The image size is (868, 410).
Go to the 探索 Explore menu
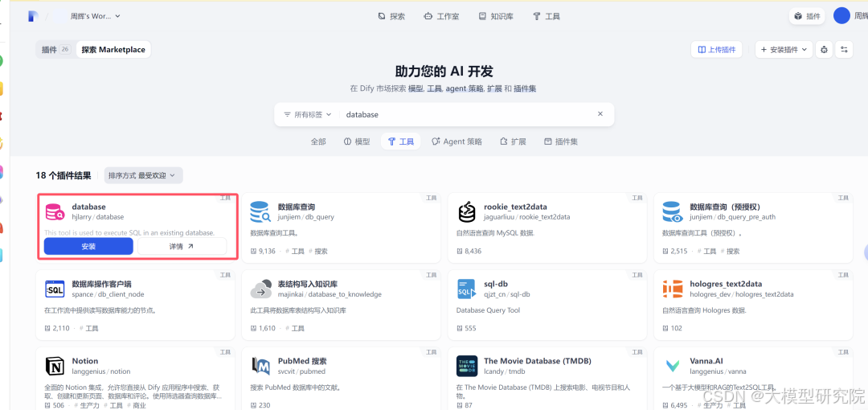coord(391,17)
